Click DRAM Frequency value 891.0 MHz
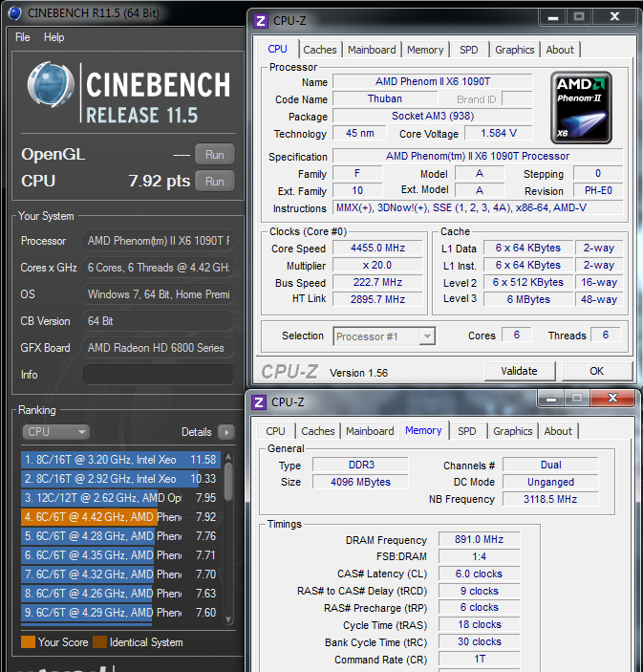643x672 pixels. 479,539
